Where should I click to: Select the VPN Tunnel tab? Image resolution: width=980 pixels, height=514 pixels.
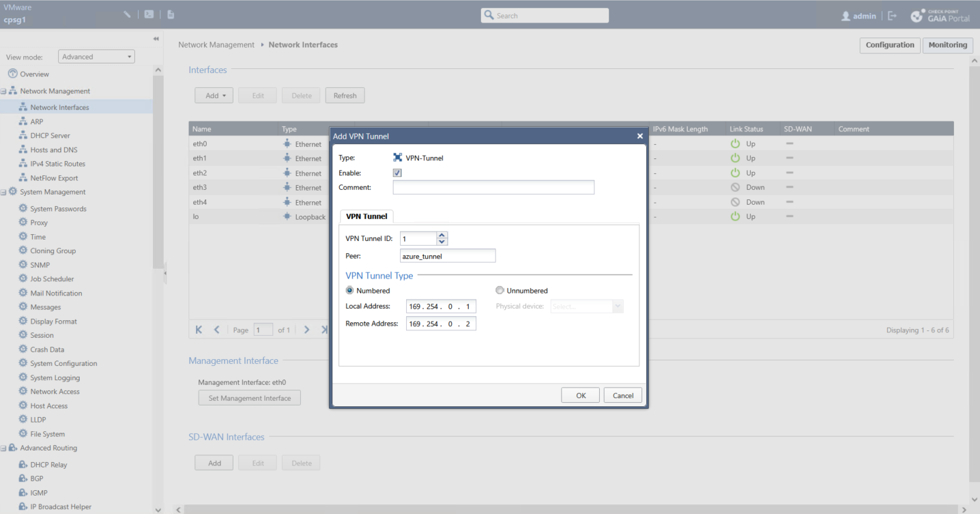[366, 216]
